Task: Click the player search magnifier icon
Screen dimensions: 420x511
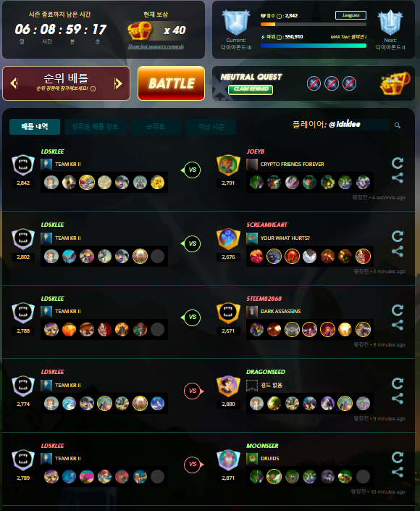Action: pos(398,125)
